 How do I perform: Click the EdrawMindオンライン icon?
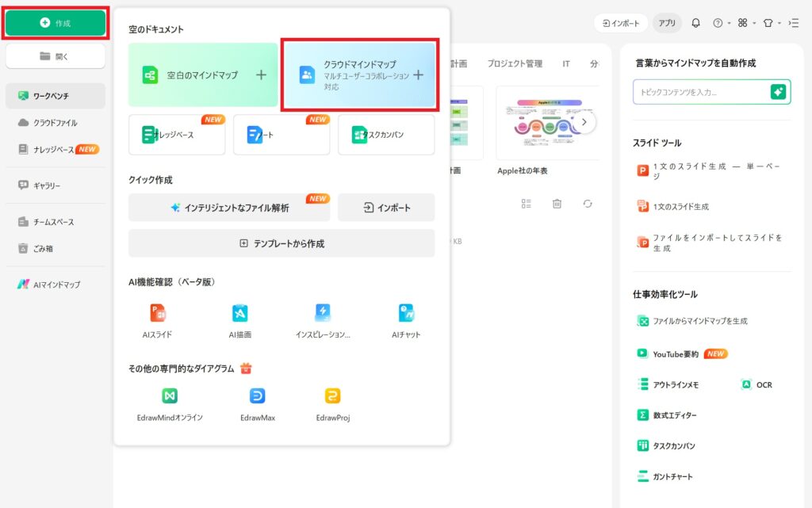(x=170, y=396)
